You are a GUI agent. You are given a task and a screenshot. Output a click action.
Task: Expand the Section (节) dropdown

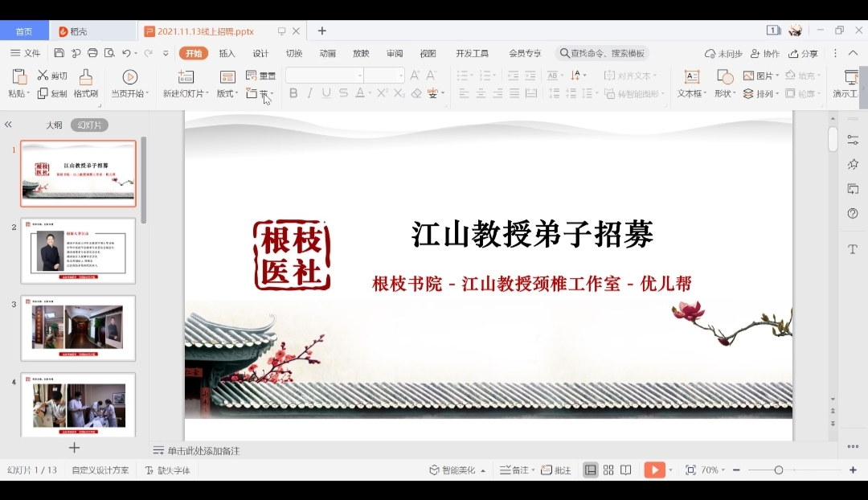pos(272,93)
